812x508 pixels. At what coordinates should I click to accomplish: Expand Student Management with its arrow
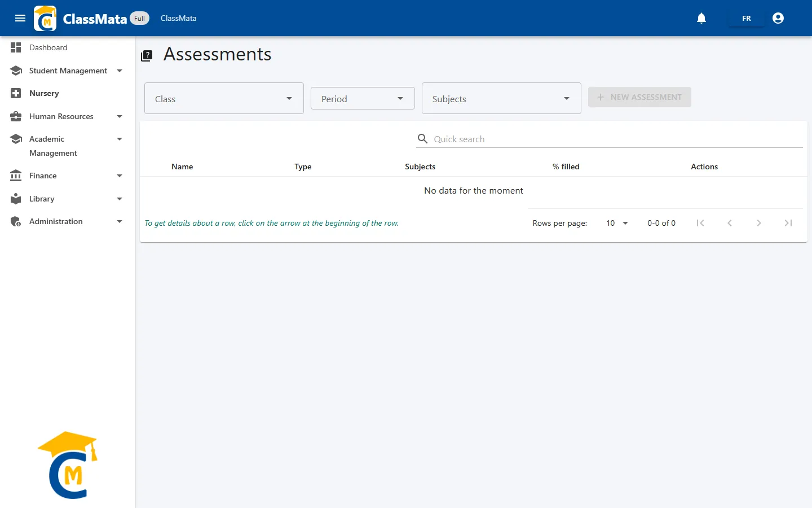tap(120, 71)
